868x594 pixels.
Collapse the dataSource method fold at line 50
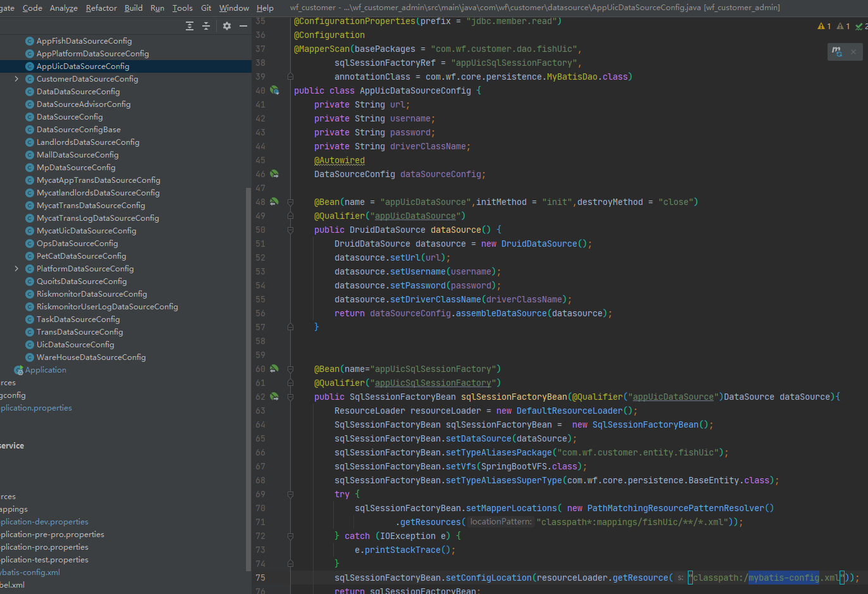291,230
